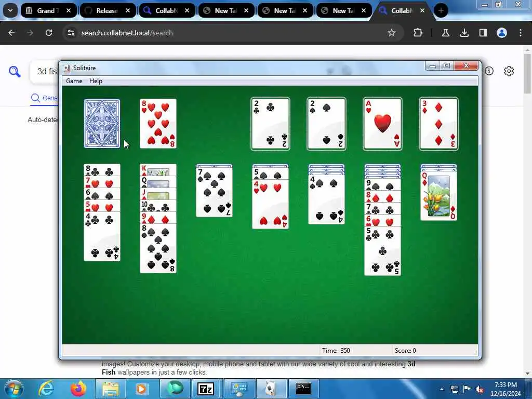Screen dimensions: 532x399
Task: Open a new browser tab
Action: pyautogui.click(x=441, y=10)
